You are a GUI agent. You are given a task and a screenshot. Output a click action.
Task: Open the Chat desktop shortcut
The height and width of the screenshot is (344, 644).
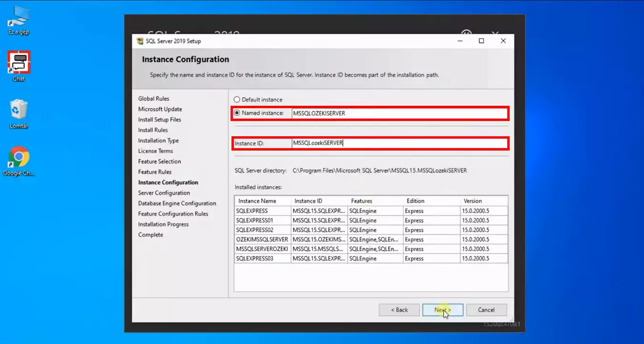tap(19, 66)
